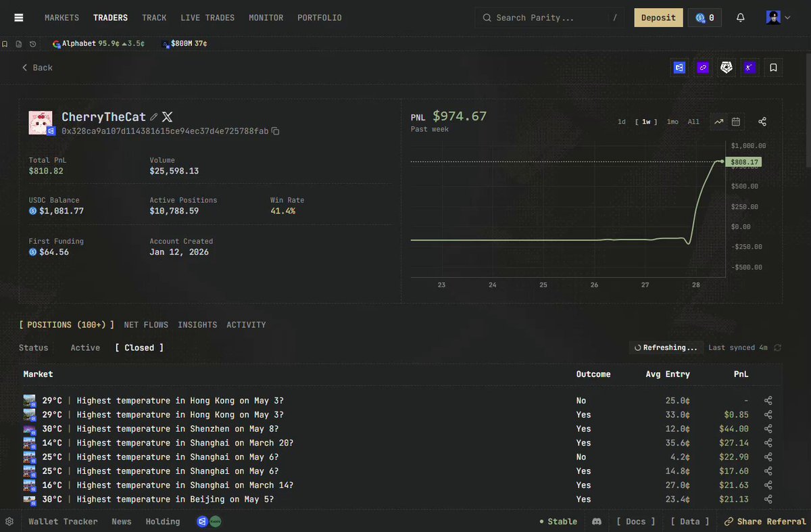Go Back to the previous page
This screenshot has width=811, height=532.
(37, 68)
